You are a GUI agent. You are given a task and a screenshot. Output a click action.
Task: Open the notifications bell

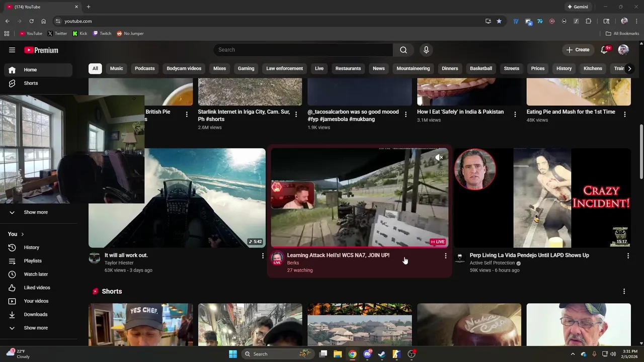[x=605, y=50]
